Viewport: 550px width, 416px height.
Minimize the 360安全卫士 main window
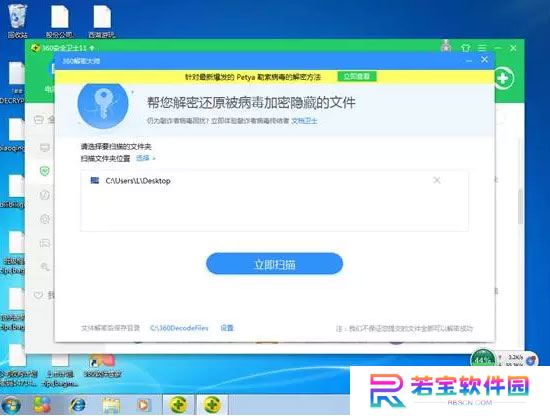(497, 48)
